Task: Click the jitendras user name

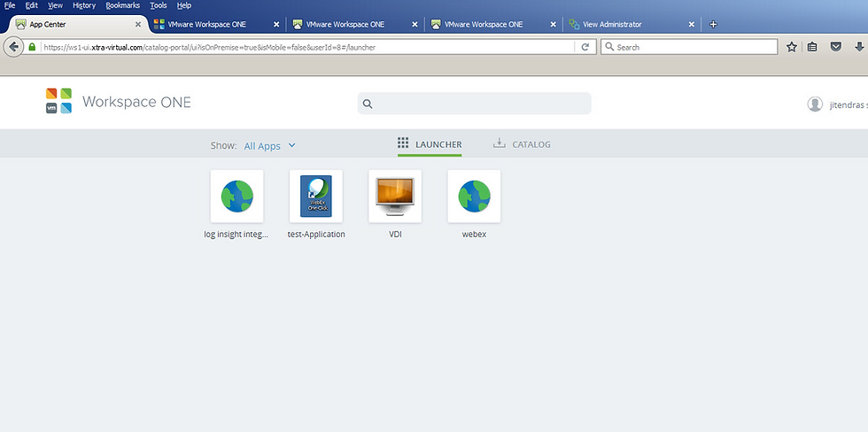Action: 849,104
